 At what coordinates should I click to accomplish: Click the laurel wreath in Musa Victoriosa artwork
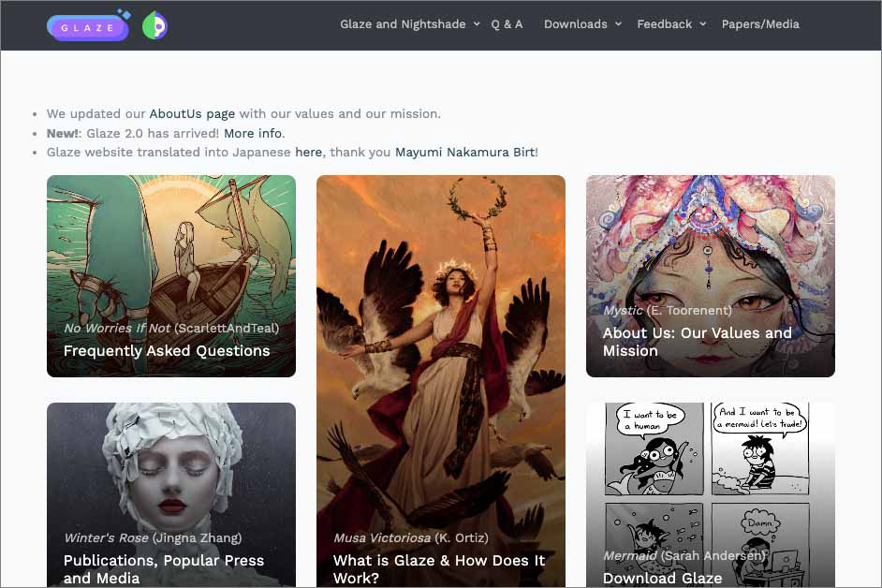point(477,197)
